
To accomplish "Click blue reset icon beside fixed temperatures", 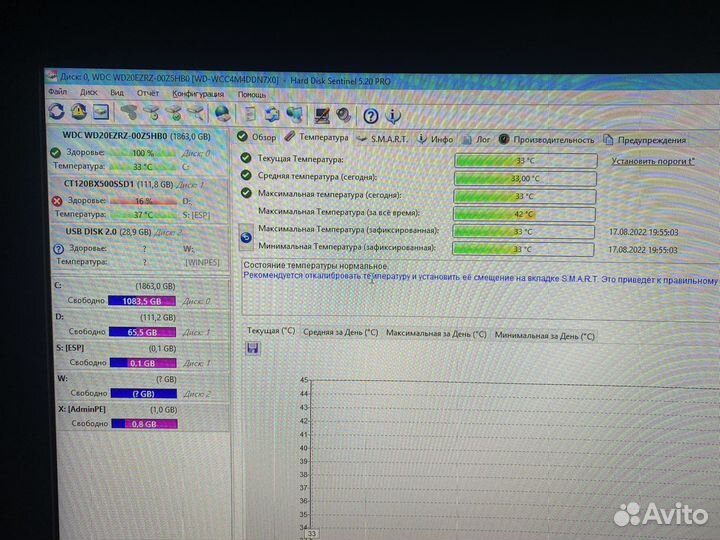I will pyautogui.click(x=247, y=236).
